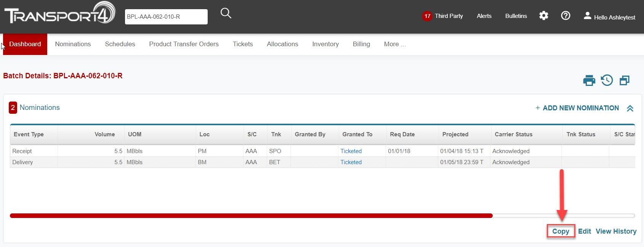Go to the Product Transfer Orders tab
Screen dimensions: 644x247
184,44
